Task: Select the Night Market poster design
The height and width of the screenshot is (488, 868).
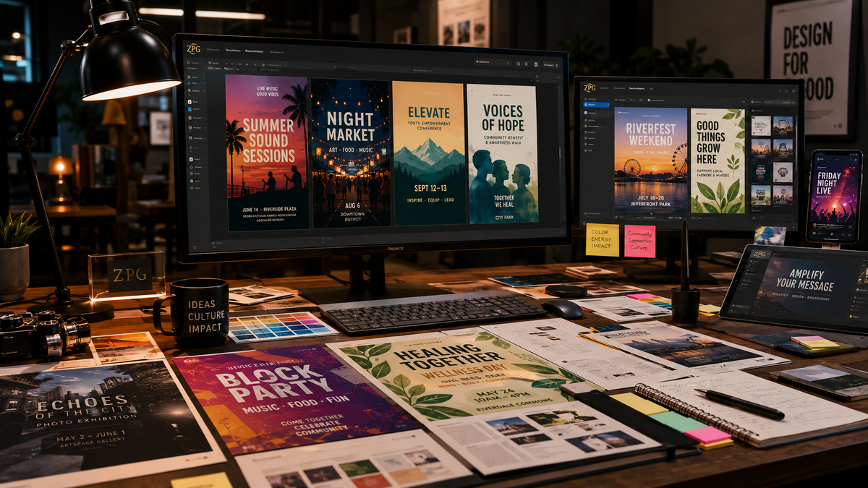Action: [351, 154]
